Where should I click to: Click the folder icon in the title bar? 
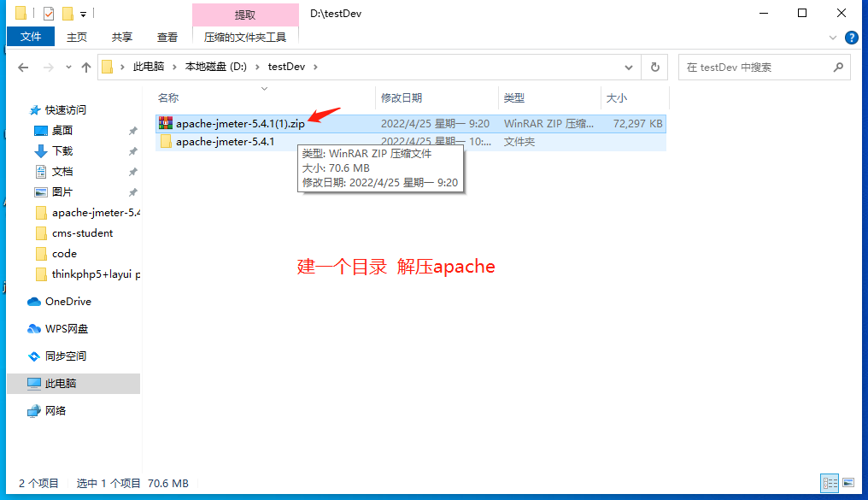(x=21, y=13)
